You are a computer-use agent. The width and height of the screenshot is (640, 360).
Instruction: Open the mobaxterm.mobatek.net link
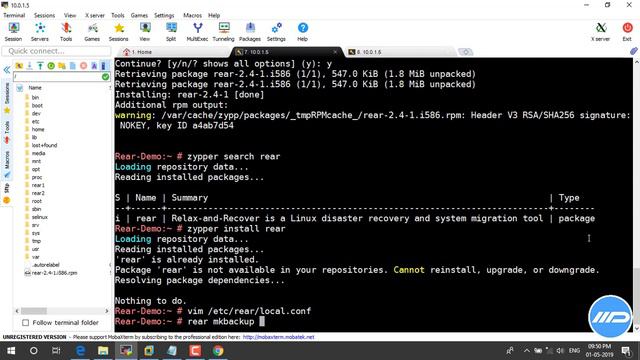(x=278, y=337)
